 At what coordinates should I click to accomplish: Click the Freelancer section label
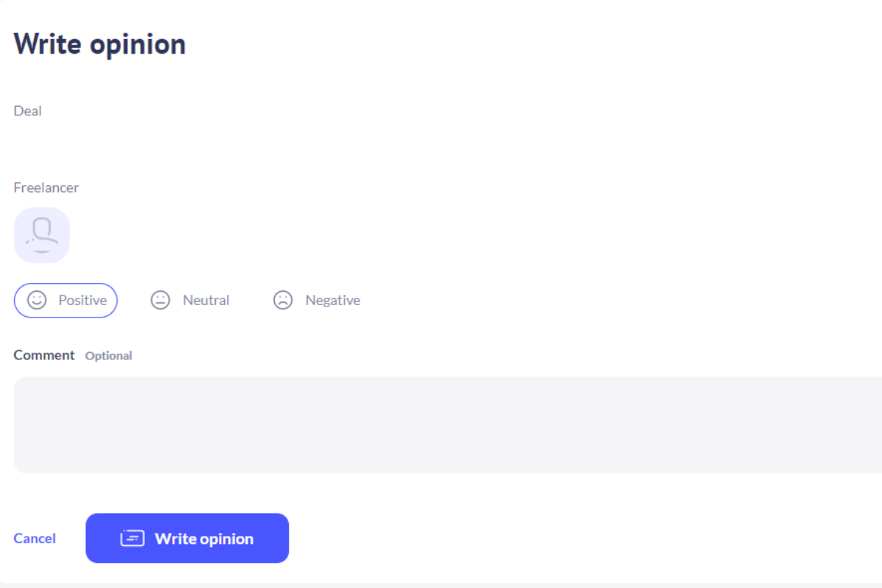click(x=46, y=187)
